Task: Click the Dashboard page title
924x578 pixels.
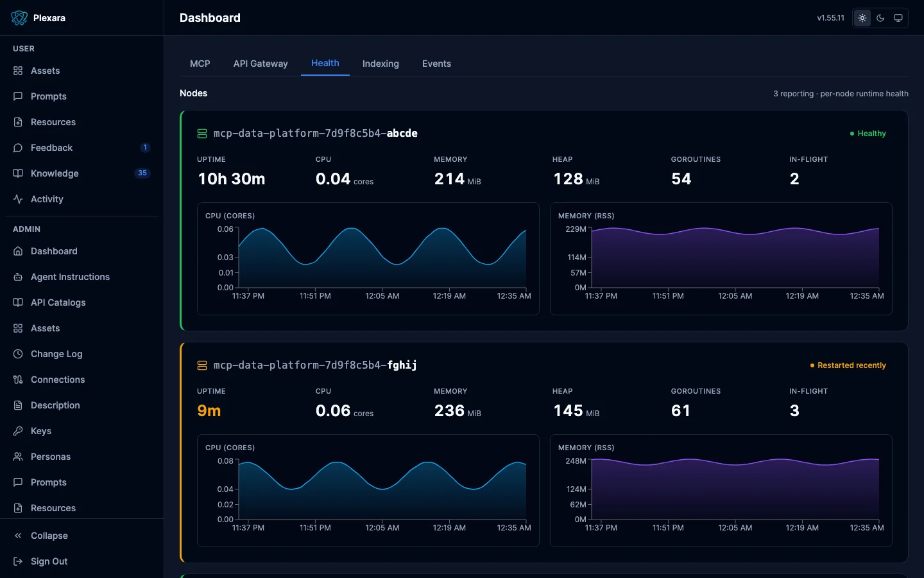Action: tap(210, 18)
